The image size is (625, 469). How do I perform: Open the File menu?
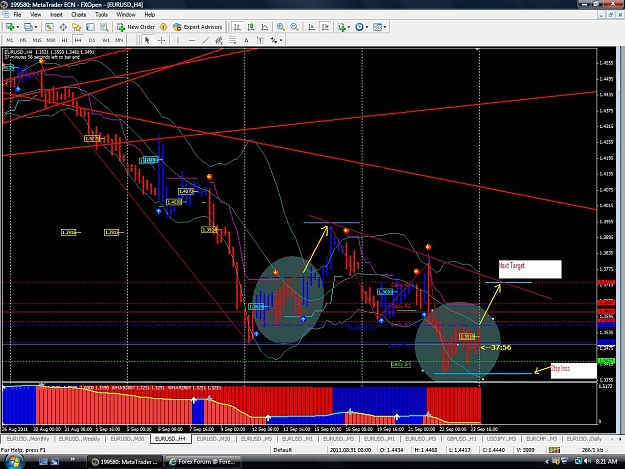tap(18, 15)
